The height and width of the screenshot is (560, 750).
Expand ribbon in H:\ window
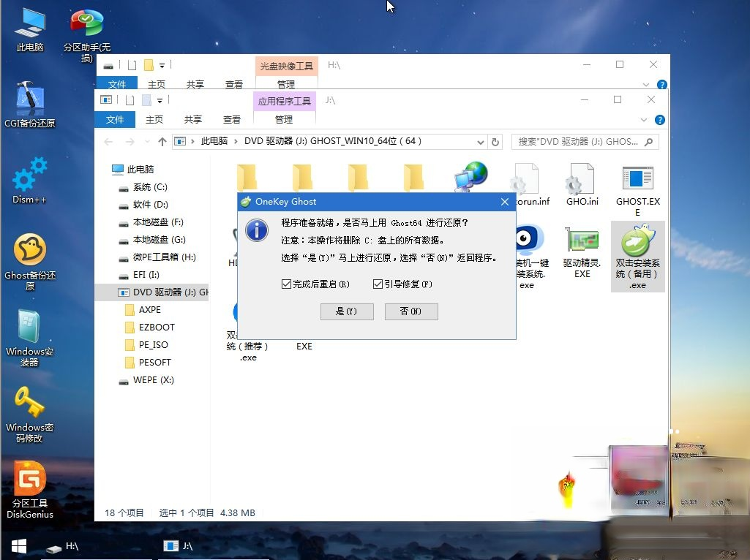(x=645, y=85)
